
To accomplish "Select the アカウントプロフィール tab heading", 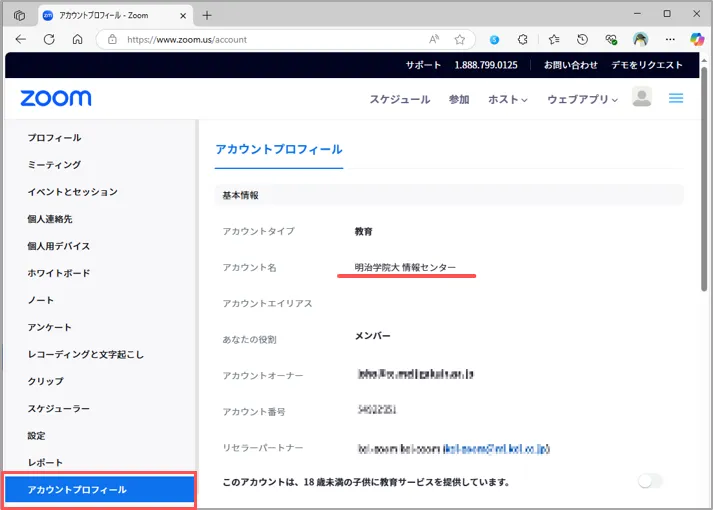I will coord(279,150).
